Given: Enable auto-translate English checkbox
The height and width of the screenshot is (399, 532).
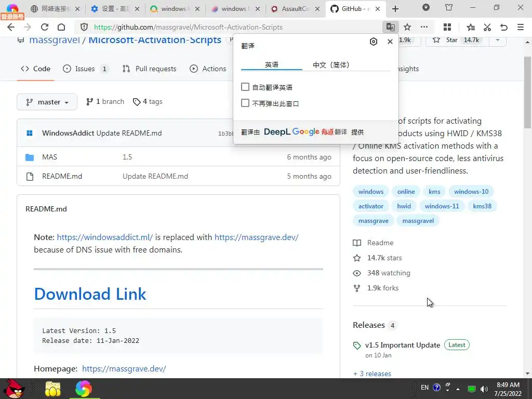Looking at the screenshot, I should pyautogui.click(x=245, y=87).
